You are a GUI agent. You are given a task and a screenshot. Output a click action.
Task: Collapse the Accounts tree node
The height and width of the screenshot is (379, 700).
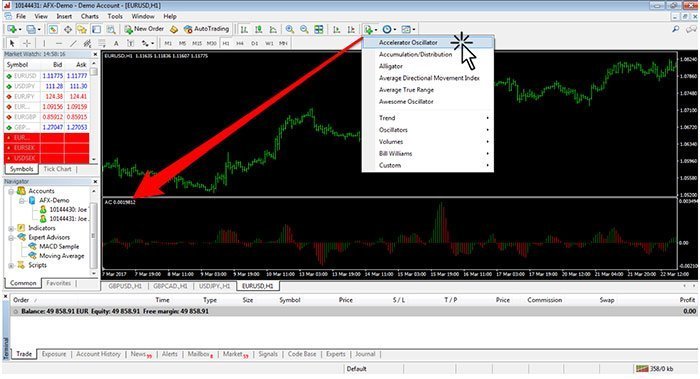coord(11,191)
